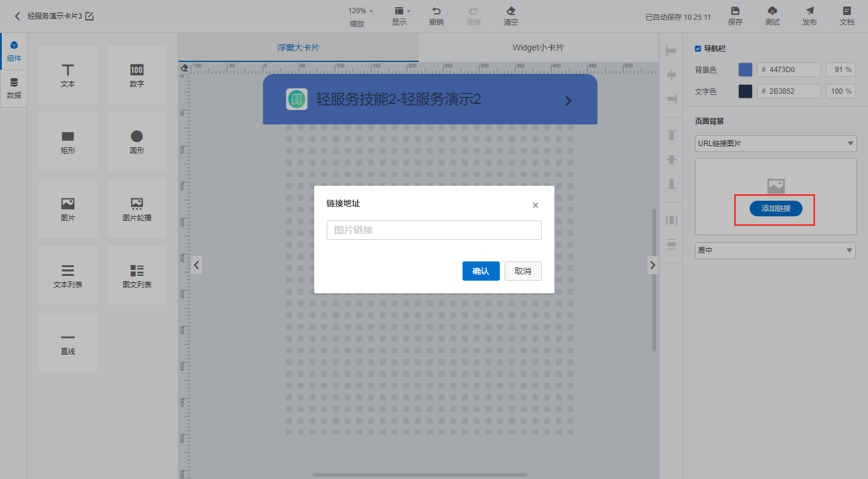Select the 圆形 circle component
This screenshot has width=868, height=479.
point(137,142)
